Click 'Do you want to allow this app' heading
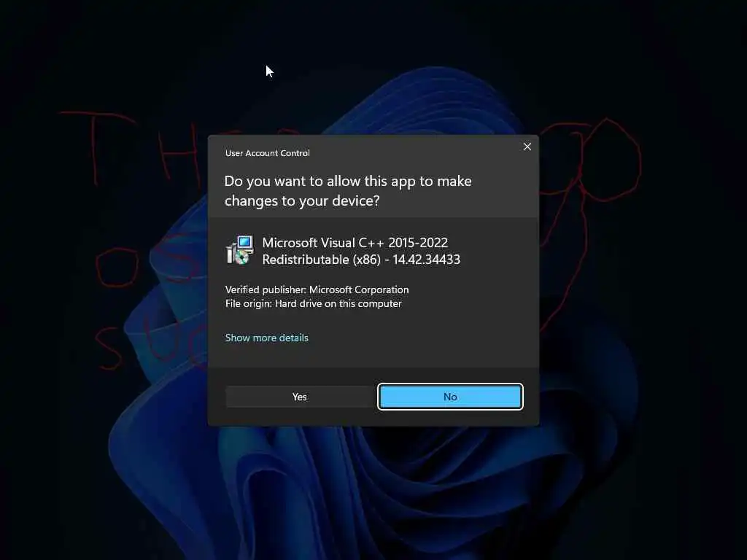This screenshot has height=560, width=747. [348, 191]
